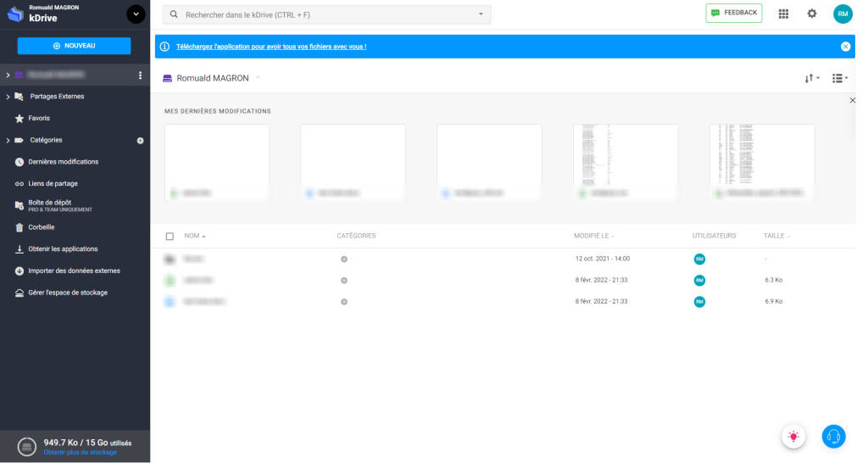Image resolution: width=868 pixels, height=463 pixels.
Task: Open Importer des données externes
Action: tap(75, 271)
